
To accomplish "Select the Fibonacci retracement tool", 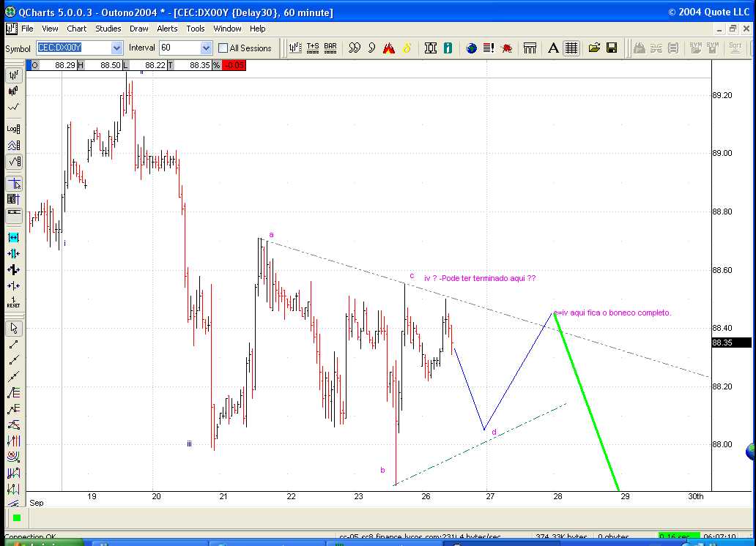I will (13, 393).
